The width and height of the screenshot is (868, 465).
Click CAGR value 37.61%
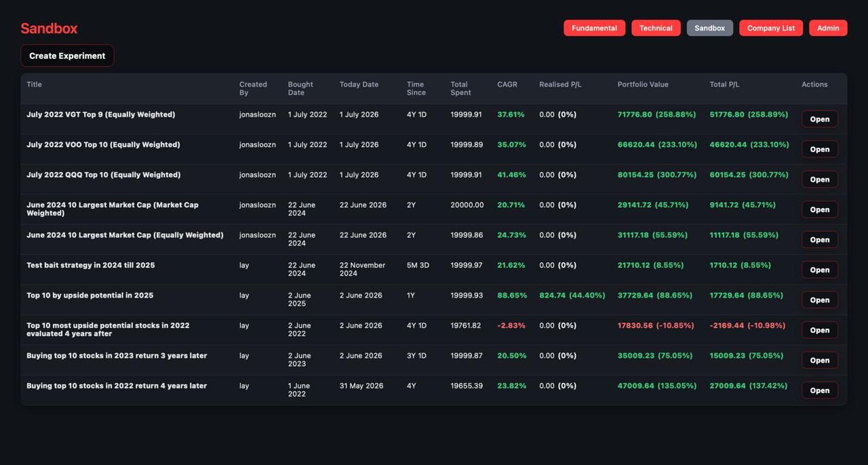(x=511, y=115)
